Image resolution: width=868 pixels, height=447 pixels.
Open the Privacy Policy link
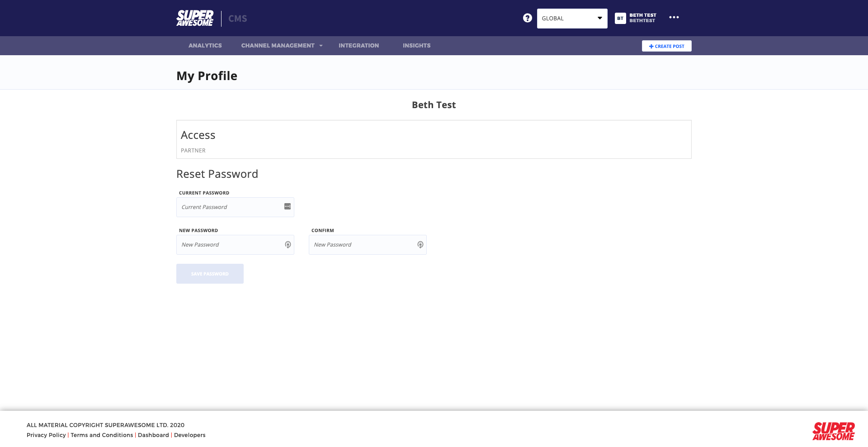(x=46, y=435)
